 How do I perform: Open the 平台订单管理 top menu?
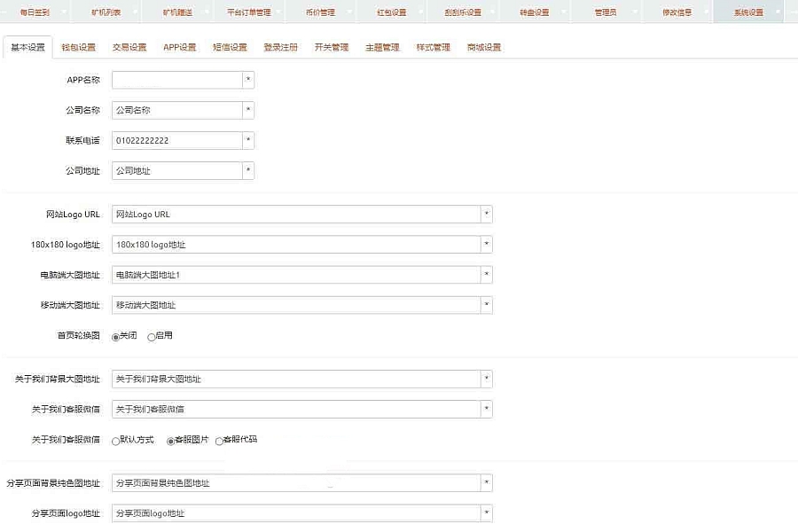click(x=249, y=12)
